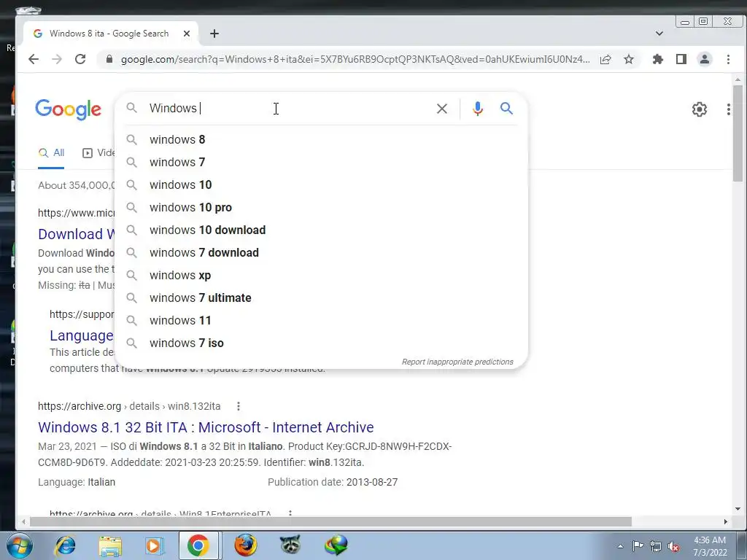Image resolution: width=747 pixels, height=560 pixels.
Task: Reload the Google search page
Action: (x=80, y=59)
